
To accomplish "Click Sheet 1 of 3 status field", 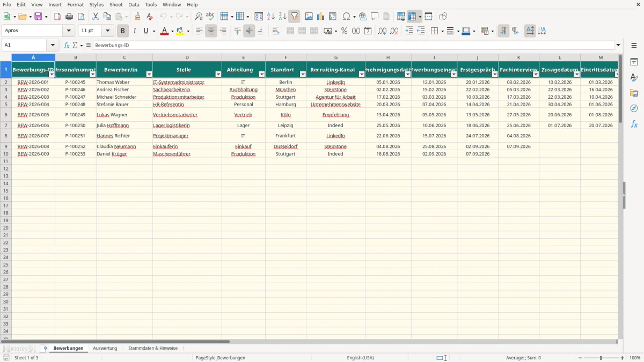I will pos(26,358).
